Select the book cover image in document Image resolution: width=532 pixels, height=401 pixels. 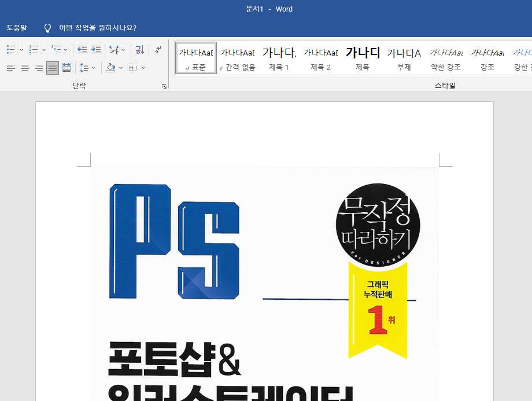pos(264,284)
